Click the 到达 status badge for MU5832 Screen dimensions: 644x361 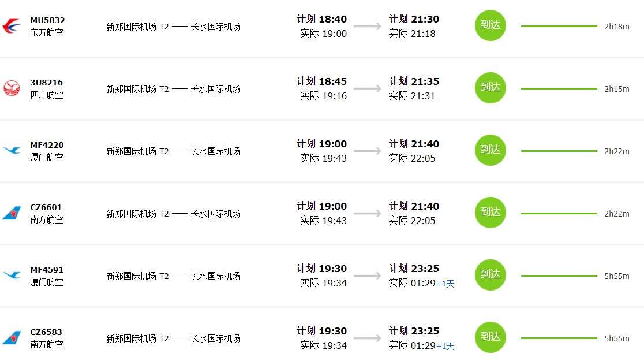click(x=491, y=25)
